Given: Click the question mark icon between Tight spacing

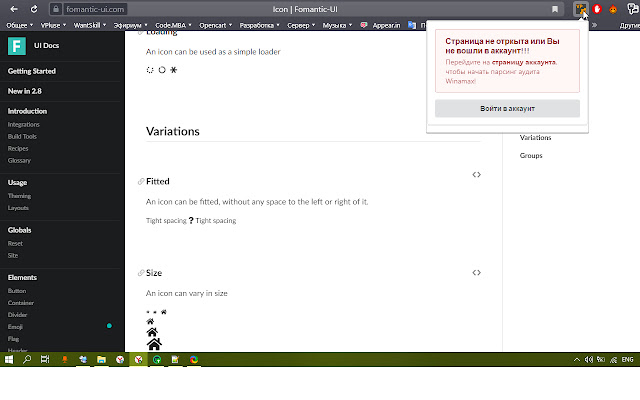Looking at the screenshot, I should 191,220.
